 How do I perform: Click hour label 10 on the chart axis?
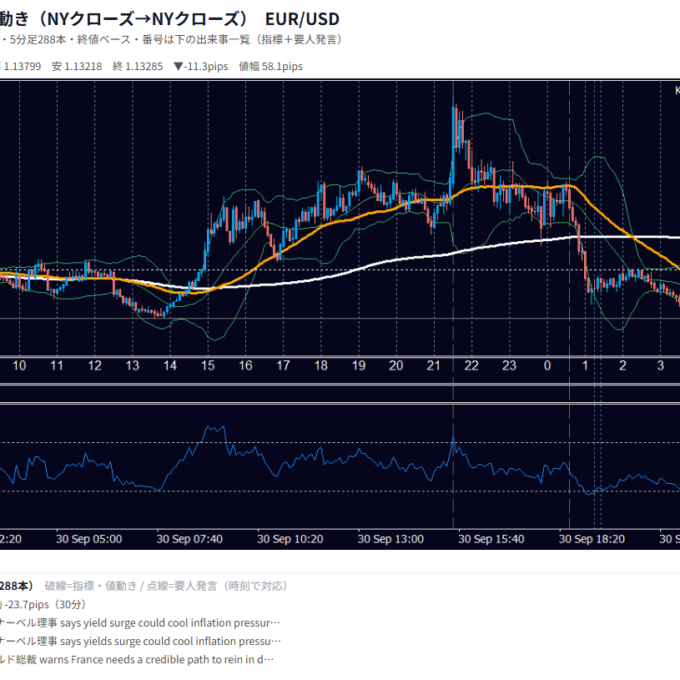click(19, 366)
